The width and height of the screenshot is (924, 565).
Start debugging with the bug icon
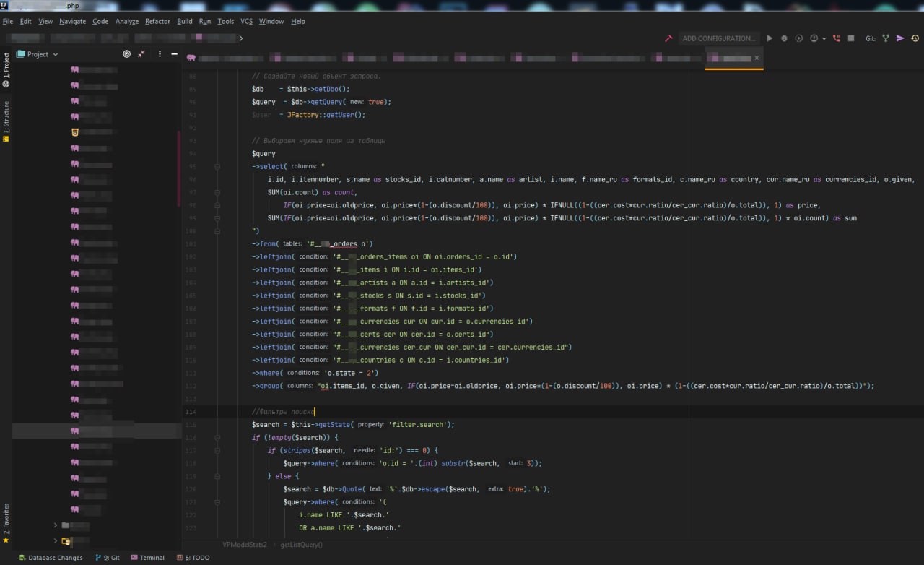(x=784, y=38)
